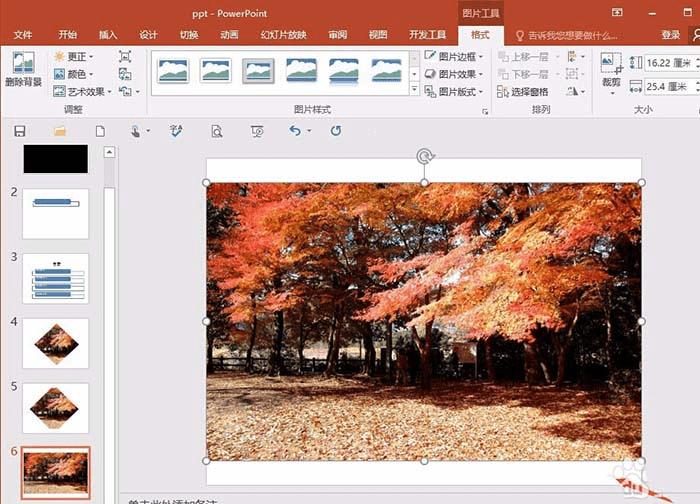Click the New blank document icon
Screen dimensions: 700x504
[100, 131]
